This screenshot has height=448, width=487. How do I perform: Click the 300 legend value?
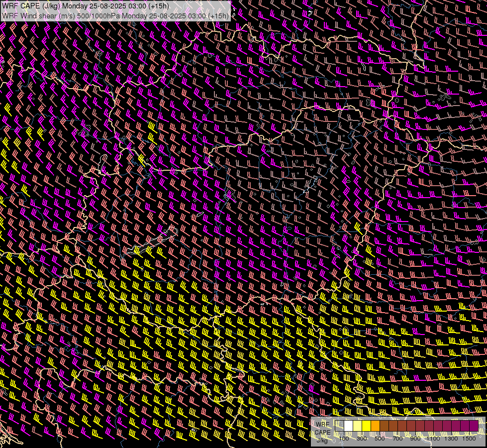[362, 439]
